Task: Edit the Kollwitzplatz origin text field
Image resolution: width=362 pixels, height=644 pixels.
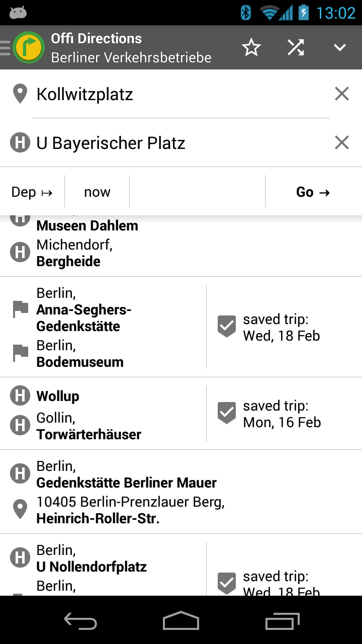Action: point(181,94)
